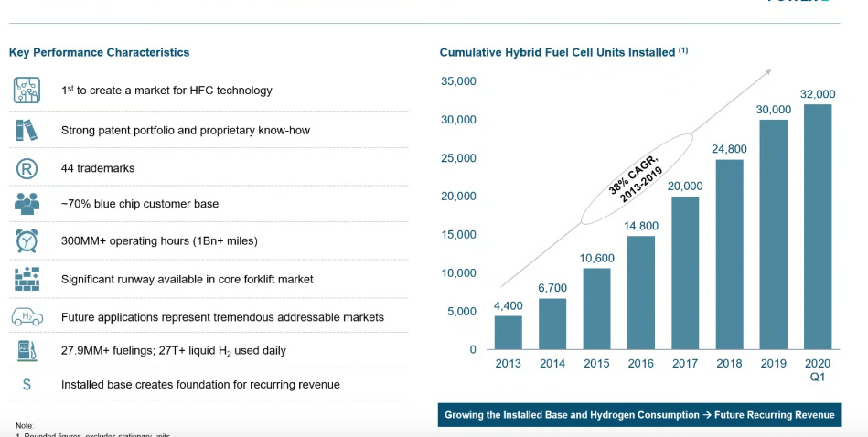The image size is (868, 437).
Task: Click the circuit icon beside HFC technology
Action: click(27, 91)
